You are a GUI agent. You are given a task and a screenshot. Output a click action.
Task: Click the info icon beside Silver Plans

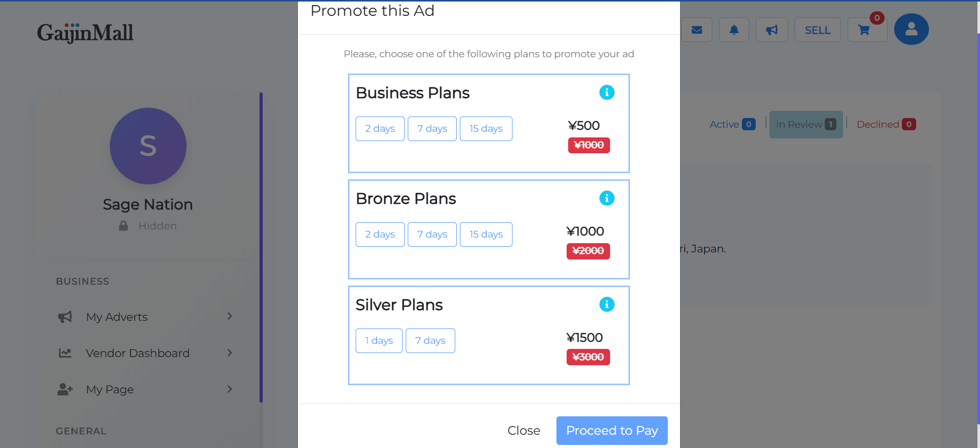[x=606, y=304]
